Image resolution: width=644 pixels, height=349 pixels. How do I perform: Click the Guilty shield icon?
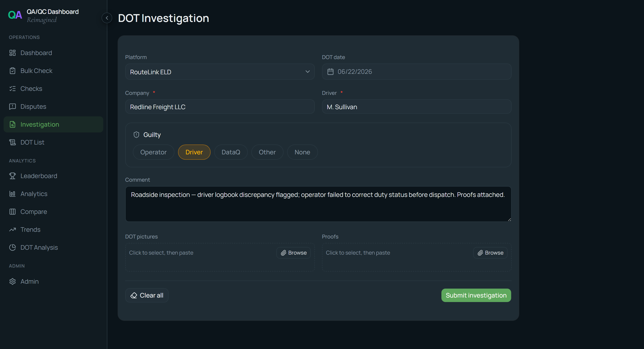(136, 135)
